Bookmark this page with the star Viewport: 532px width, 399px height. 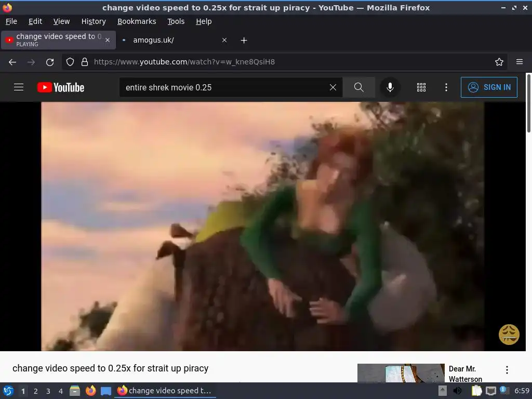[x=499, y=62]
